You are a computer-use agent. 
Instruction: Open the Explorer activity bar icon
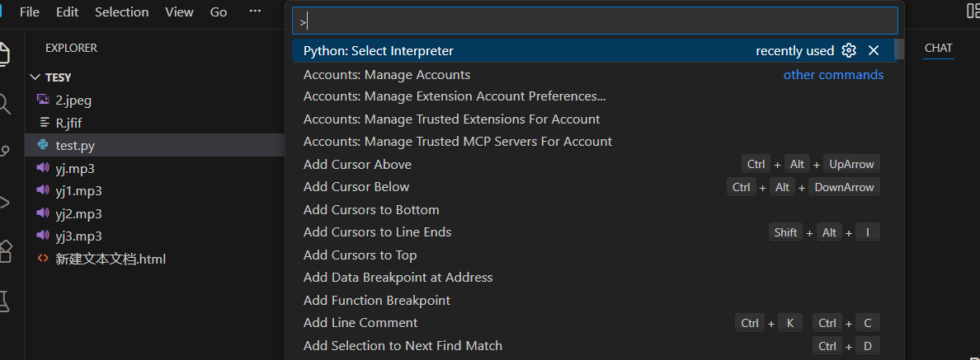tap(4, 54)
